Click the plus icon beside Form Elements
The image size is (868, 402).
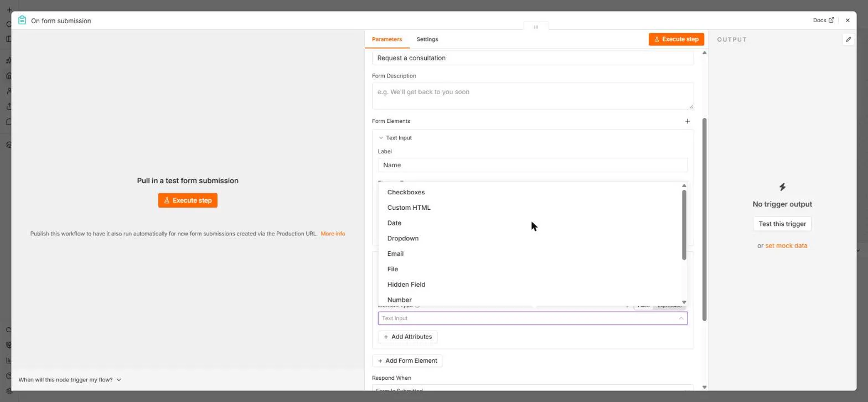(688, 121)
